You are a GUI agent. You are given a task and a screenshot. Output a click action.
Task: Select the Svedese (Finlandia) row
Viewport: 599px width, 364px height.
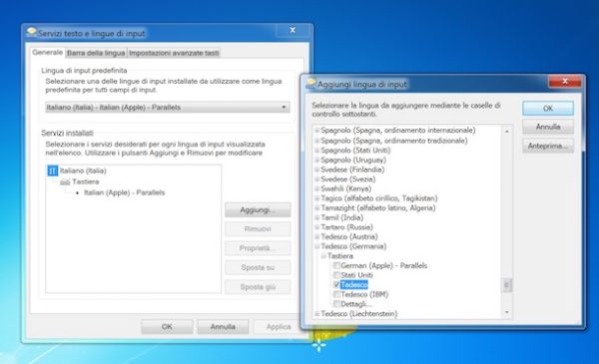tap(352, 170)
